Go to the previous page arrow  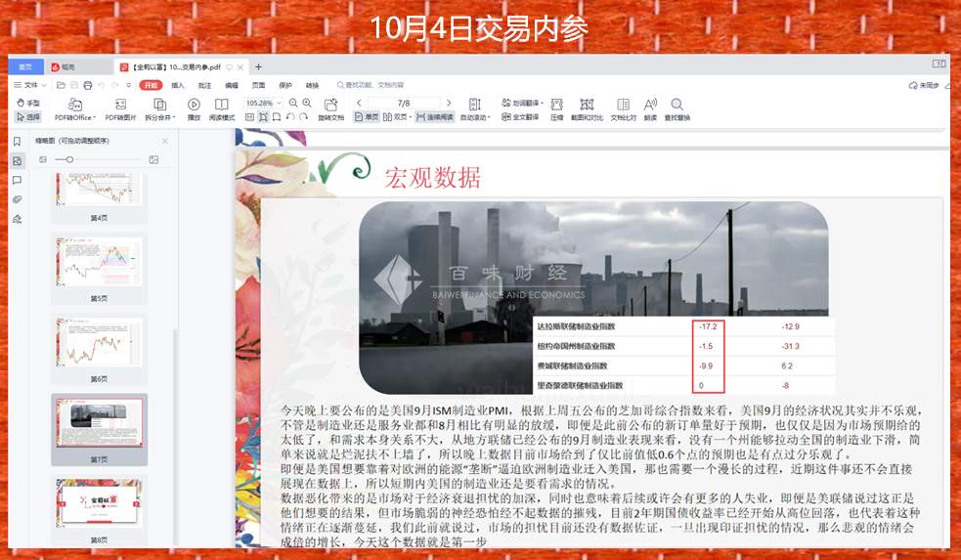point(359,103)
